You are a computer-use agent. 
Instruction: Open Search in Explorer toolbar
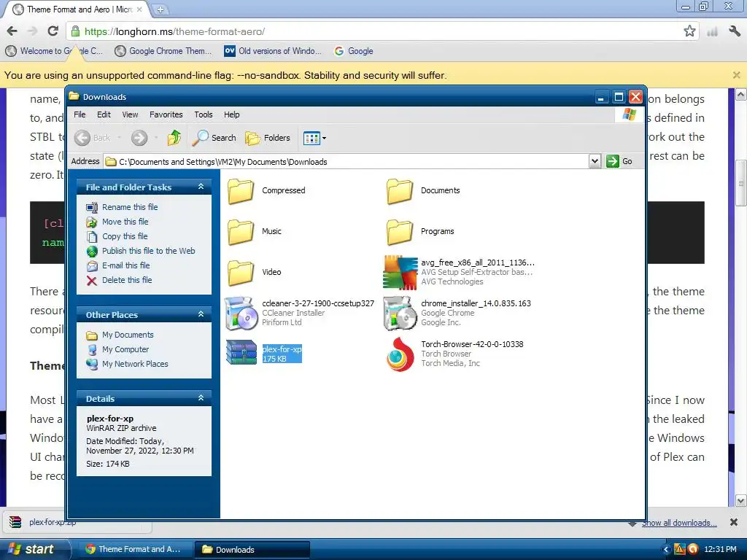(214, 138)
